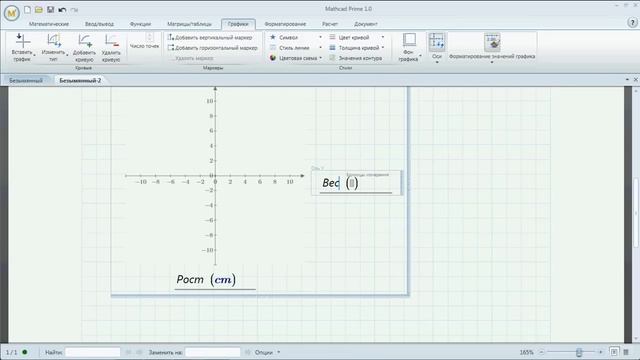Expand Форматирование значений графика dropdown arrow
Image resolution: width=640 pixels, height=360 pixels.
coord(492,62)
